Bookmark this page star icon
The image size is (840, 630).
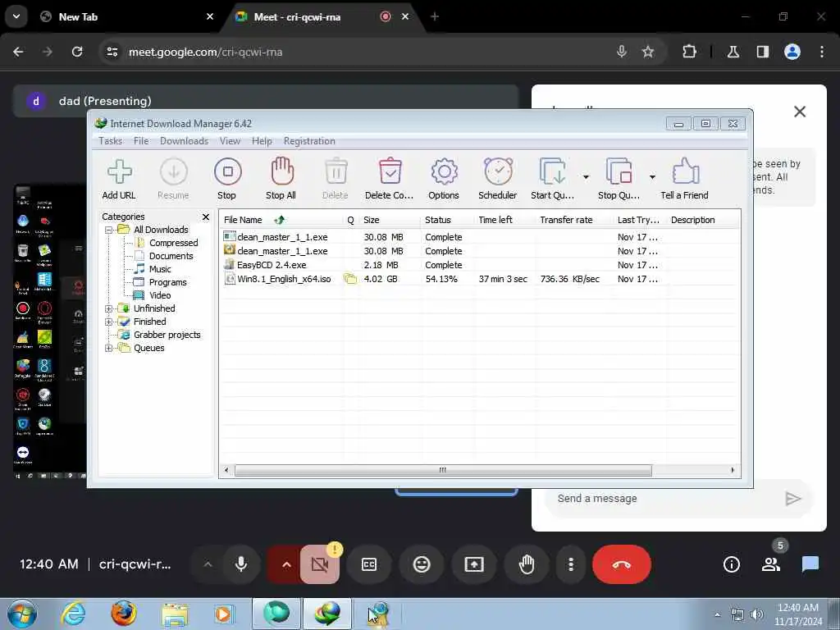648,52
